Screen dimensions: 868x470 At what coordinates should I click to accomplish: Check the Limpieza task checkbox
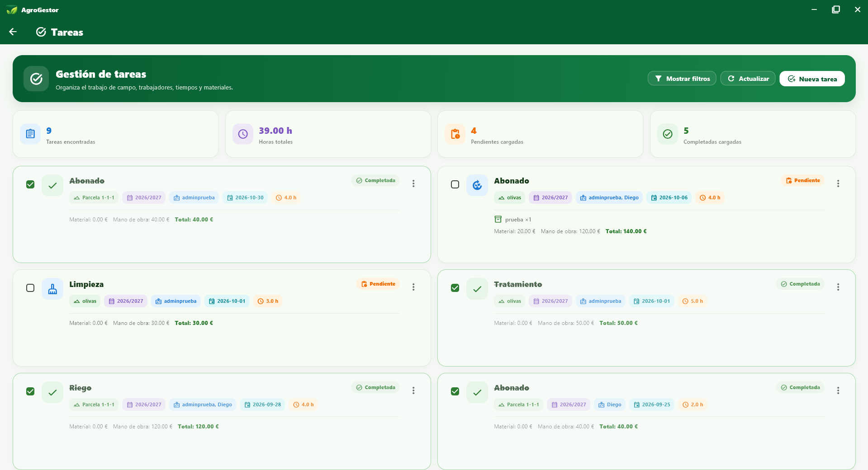30,288
